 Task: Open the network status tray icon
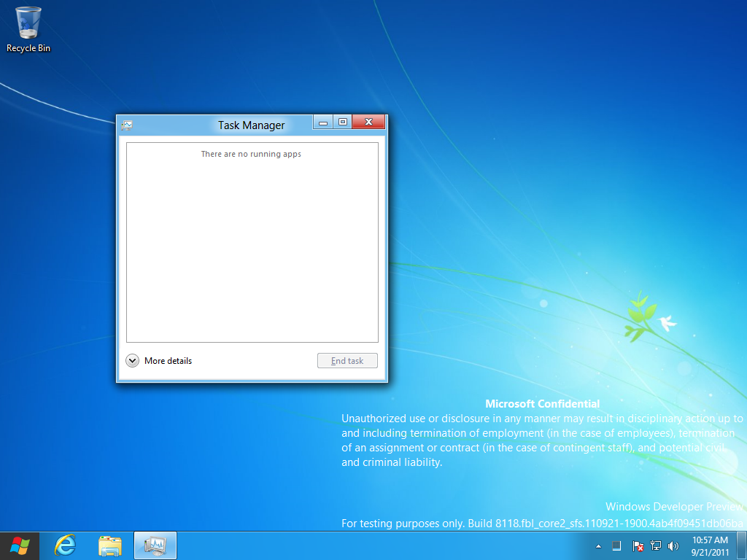click(x=656, y=545)
